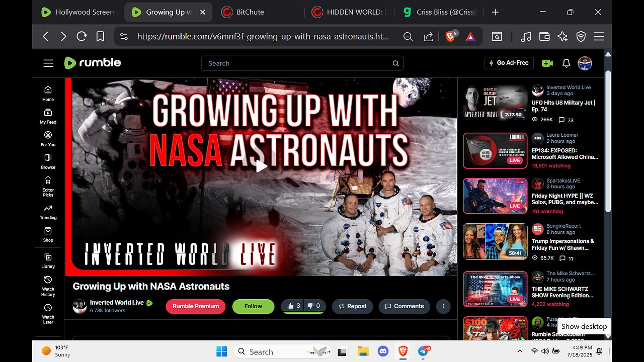The image size is (644, 362).
Task: Play the Growing Up with NASA Astronauts video
Action: point(261,166)
